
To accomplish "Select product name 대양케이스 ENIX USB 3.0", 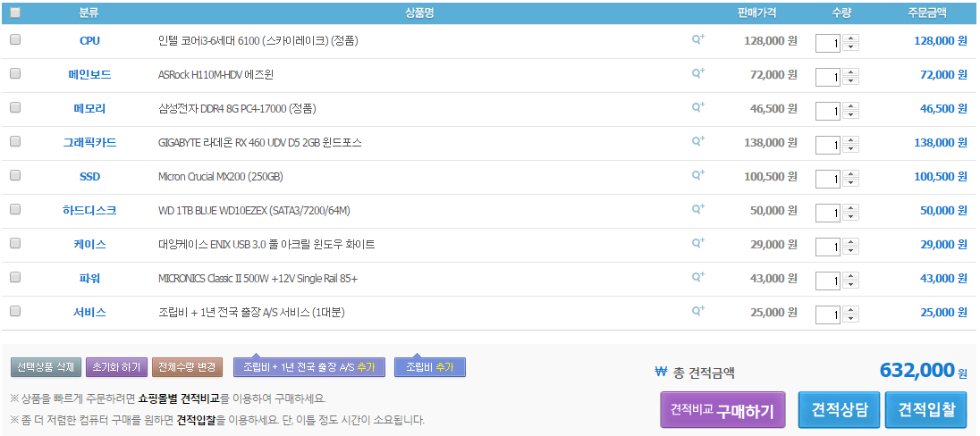I will point(266,244).
